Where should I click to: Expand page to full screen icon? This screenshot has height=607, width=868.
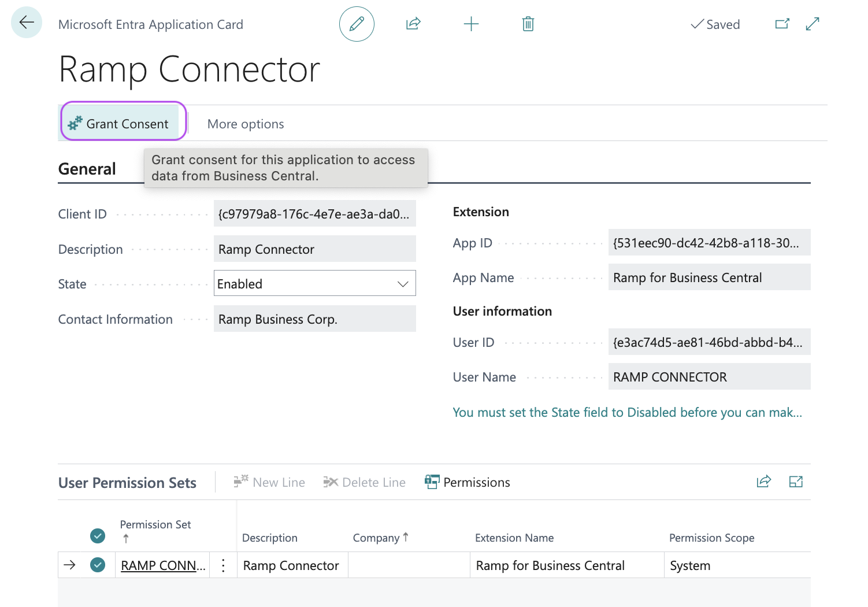pos(813,24)
